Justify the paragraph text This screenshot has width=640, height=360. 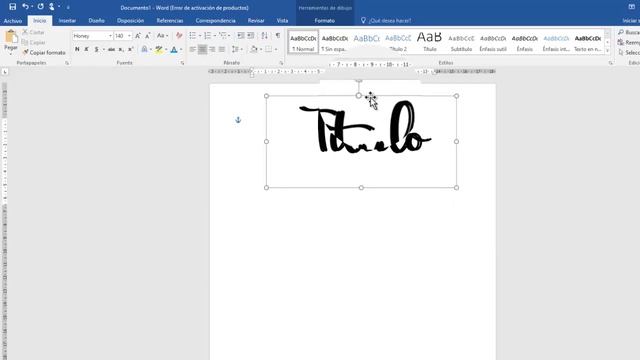[222, 49]
